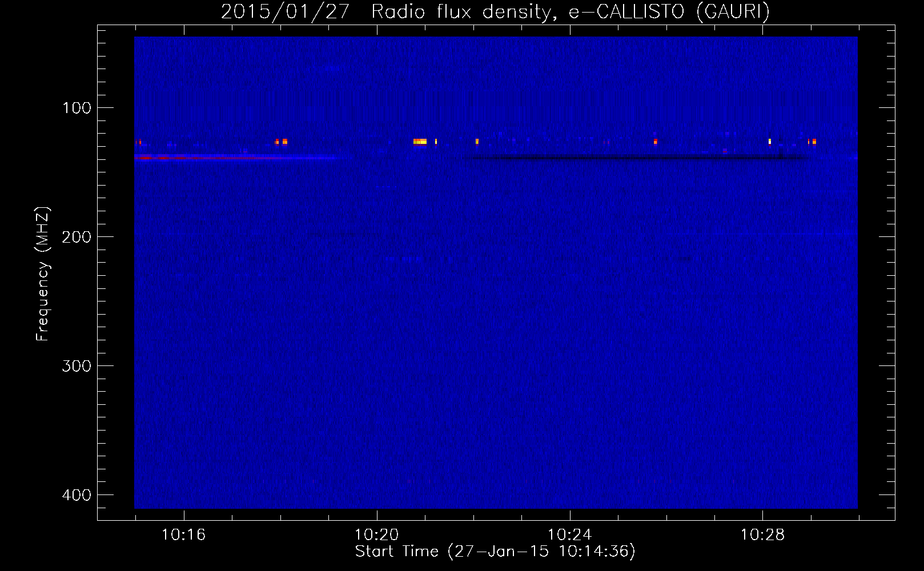
Task: Click the 10:20 time tick label
Action: click(376, 535)
